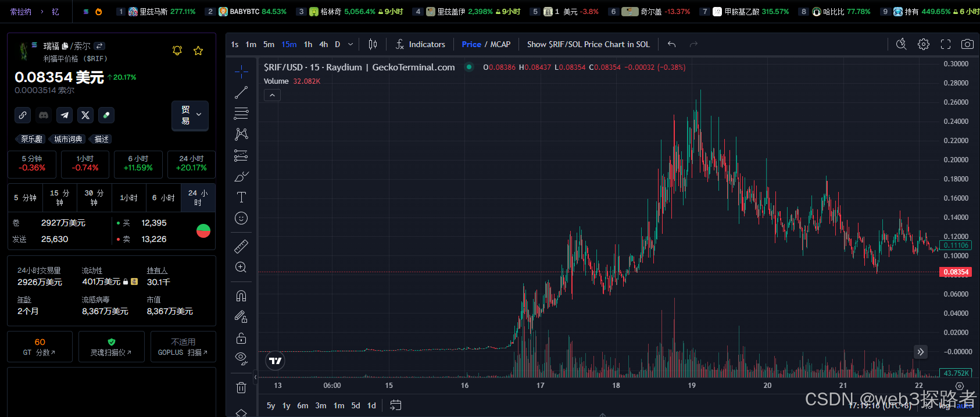Toggle stay in drawing mode
This screenshot has width=980, height=417.
point(241,317)
